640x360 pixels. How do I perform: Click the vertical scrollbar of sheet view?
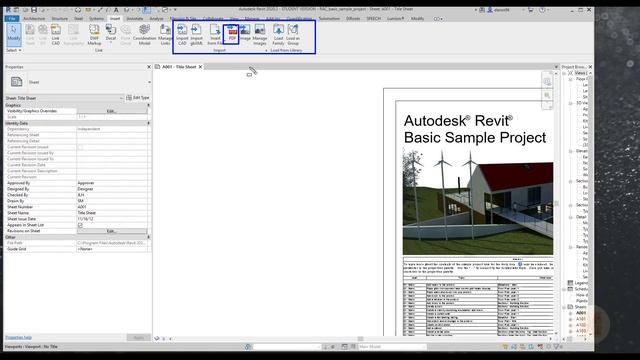tap(556, 203)
